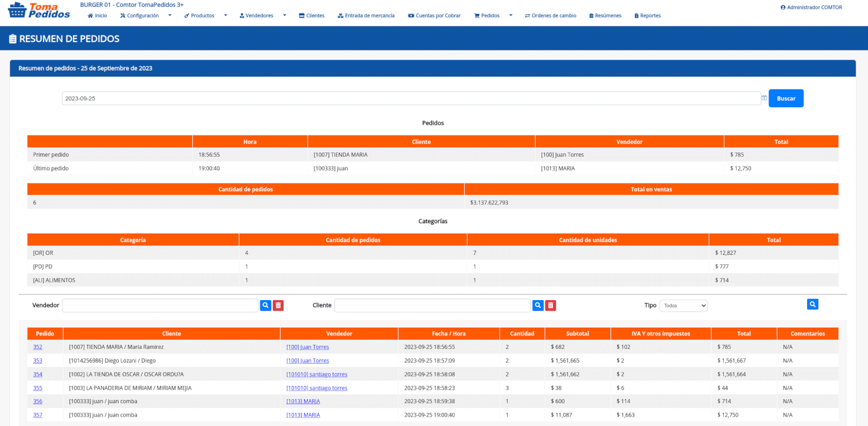Click the [OR] OR category row
Screen dimensions: 868x426
coord(433,253)
